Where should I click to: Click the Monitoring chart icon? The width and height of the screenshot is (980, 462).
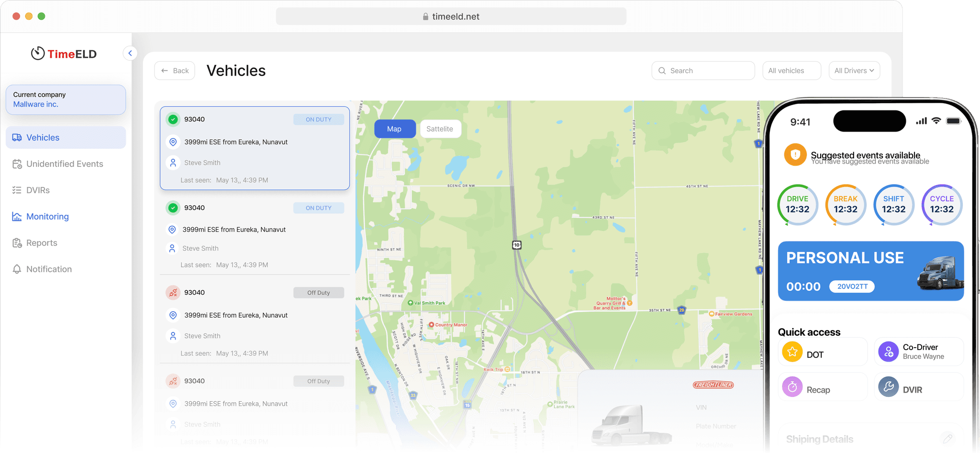coord(17,217)
